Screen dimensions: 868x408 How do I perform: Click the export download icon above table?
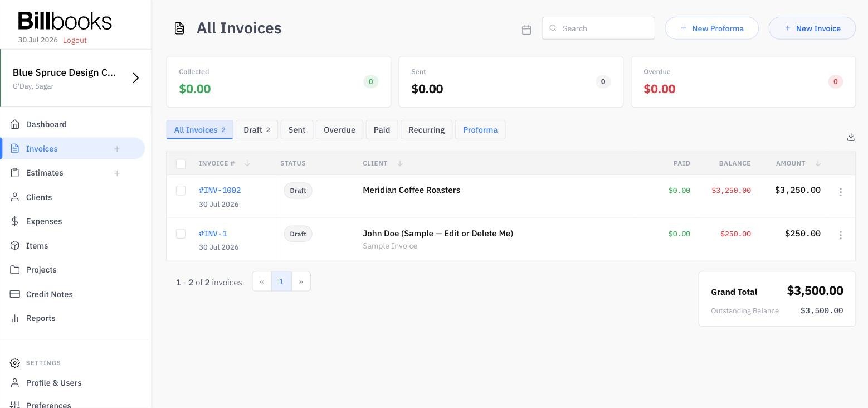click(851, 137)
